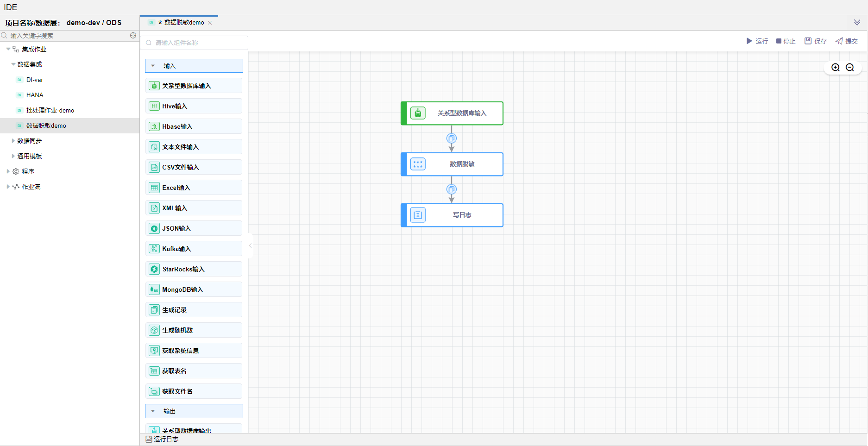Select the Hive输入 component icon

coord(154,106)
